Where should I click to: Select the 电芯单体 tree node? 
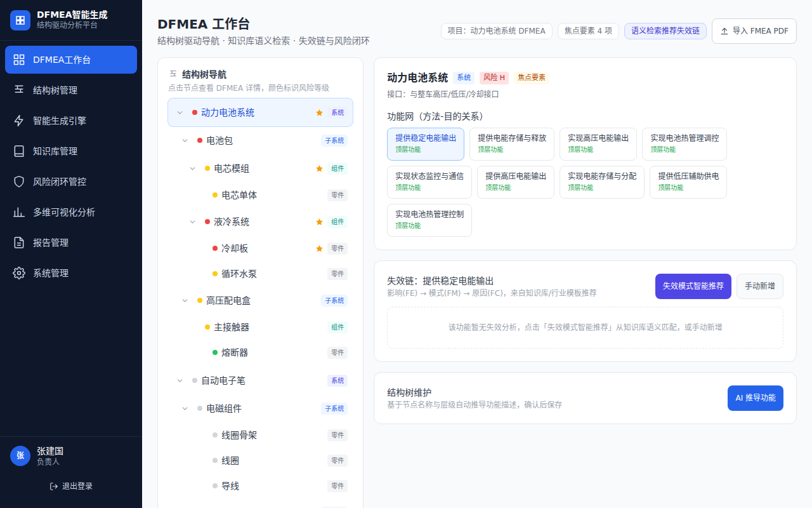click(x=260, y=195)
